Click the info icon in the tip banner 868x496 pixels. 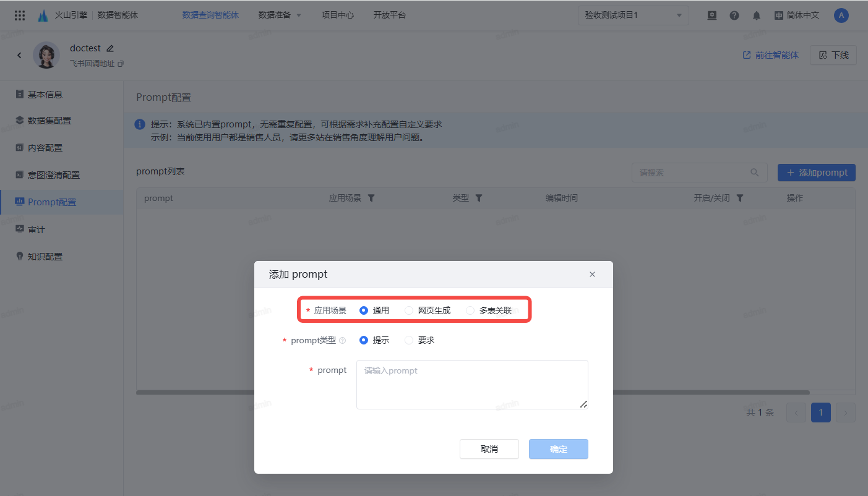tap(140, 125)
